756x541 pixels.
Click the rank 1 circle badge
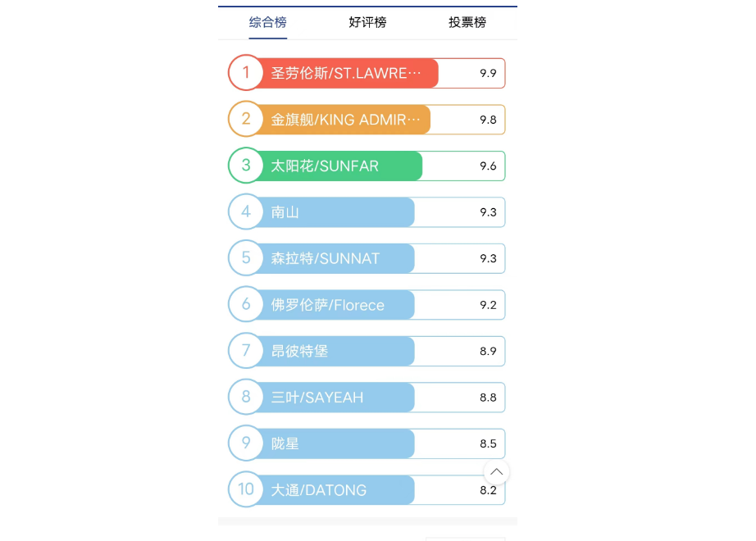point(245,73)
